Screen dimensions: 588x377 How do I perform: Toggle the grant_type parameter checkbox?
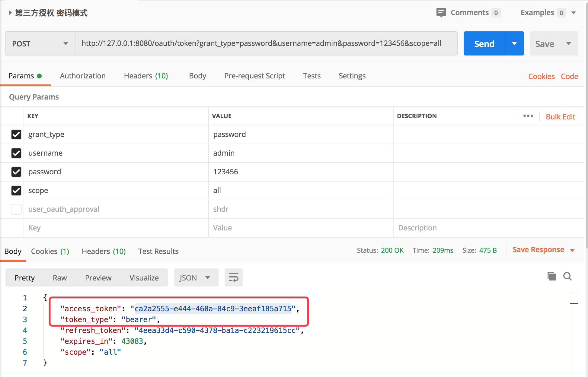[x=16, y=134]
